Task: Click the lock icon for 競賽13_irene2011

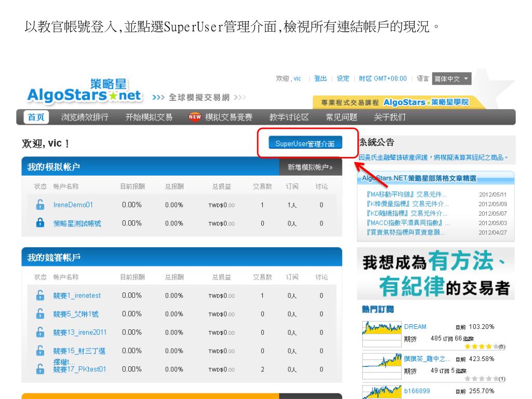Action: click(40, 332)
